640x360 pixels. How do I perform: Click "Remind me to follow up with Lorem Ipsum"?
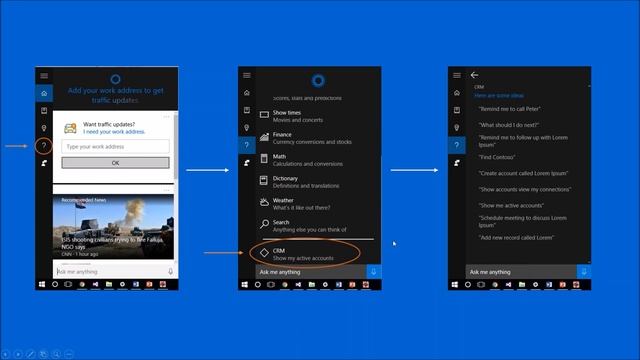click(523, 141)
